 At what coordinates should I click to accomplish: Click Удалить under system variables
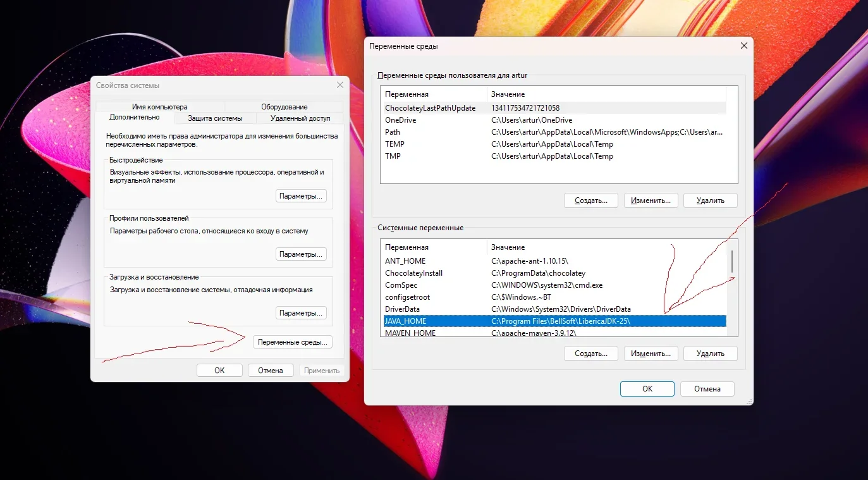pyautogui.click(x=711, y=354)
